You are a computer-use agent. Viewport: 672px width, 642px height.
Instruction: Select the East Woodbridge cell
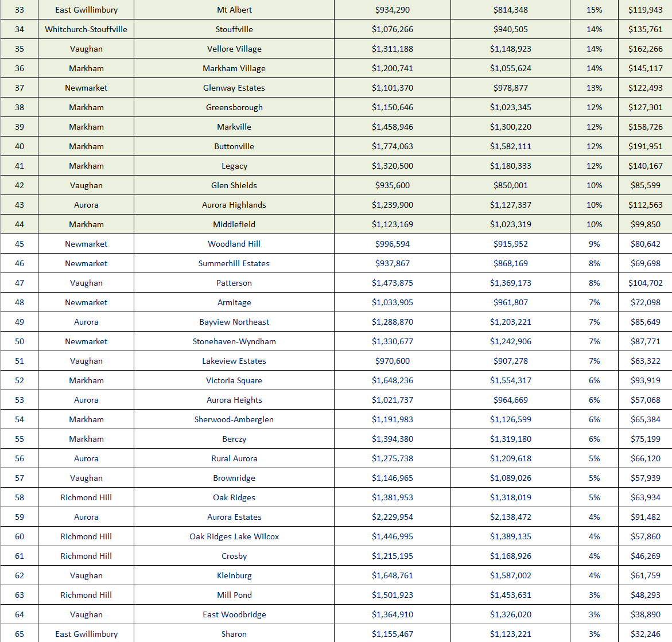(234, 614)
